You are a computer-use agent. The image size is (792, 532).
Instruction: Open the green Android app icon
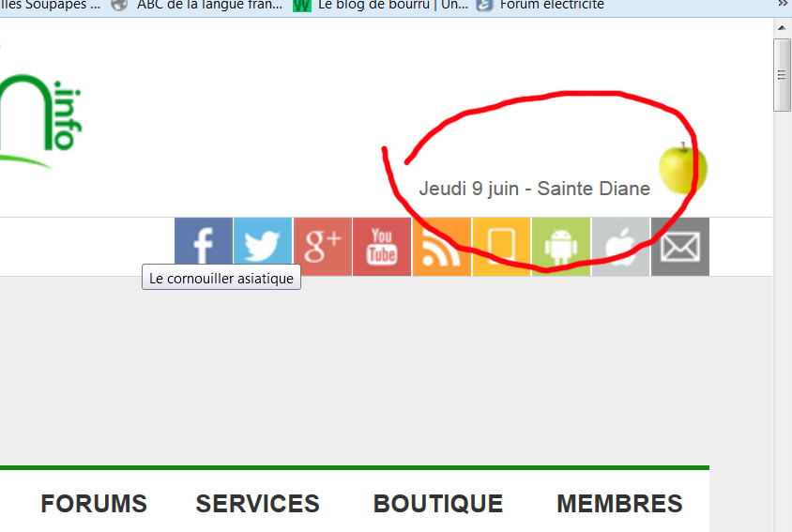coord(560,247)
